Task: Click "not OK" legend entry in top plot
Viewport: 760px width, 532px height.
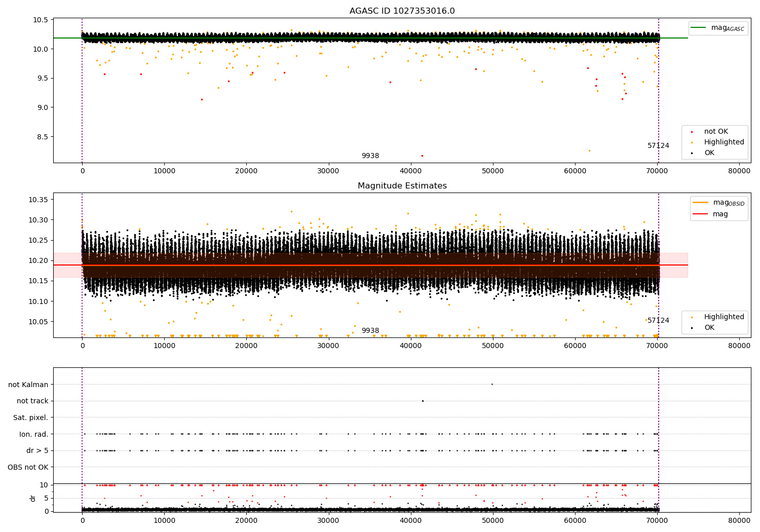Action: (716, 132)
